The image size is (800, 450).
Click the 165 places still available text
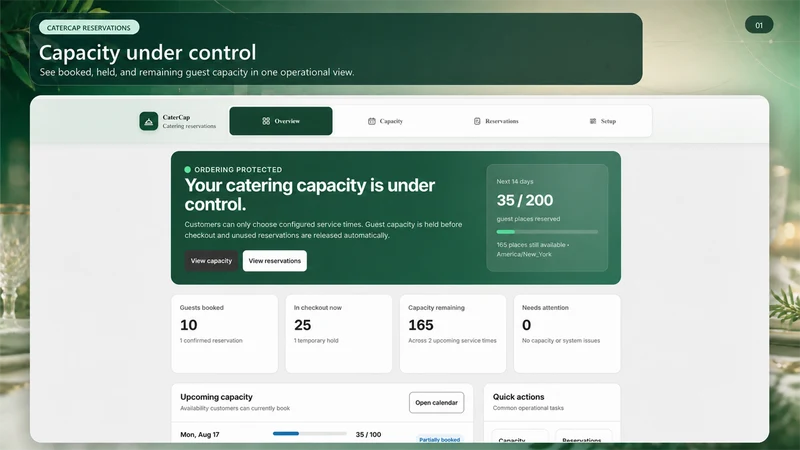tap(531, 245)
